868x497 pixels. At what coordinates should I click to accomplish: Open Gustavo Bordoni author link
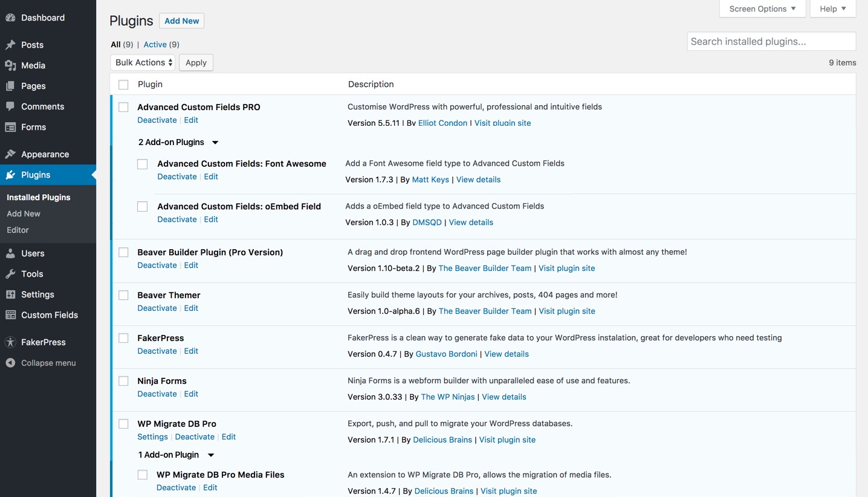pyautogui.click(x=446, y=354)
